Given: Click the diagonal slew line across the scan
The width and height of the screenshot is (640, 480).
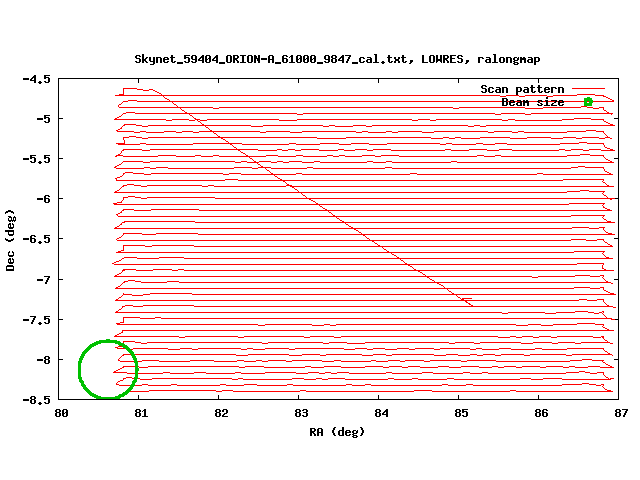Looking at the screenshot, I should coord(316,202).
